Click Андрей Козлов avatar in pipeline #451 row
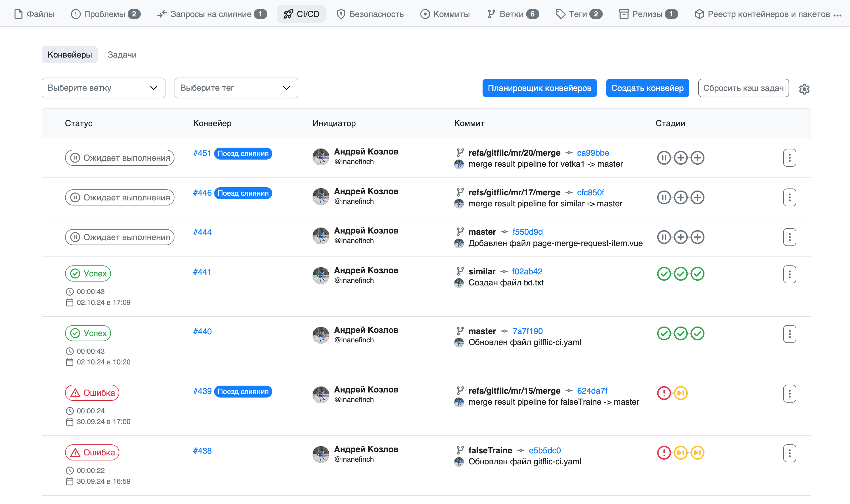Viewport: 850px width, 504px height. (x=321, y=157)
